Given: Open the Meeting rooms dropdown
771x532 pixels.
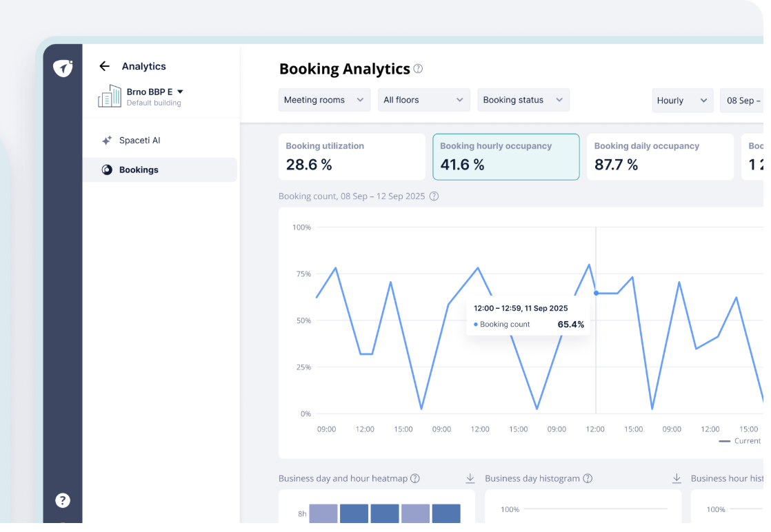Looking at the screenshot, I should (x=325, y=100).
